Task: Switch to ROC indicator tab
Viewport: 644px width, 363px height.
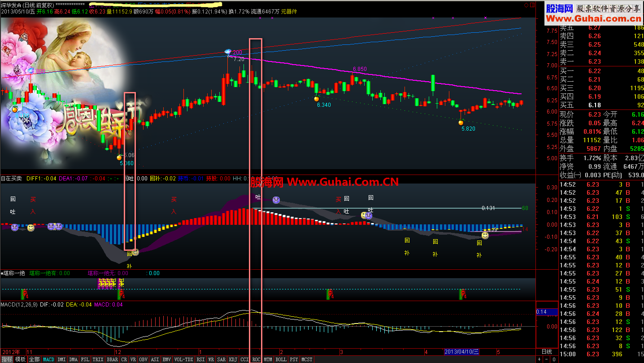Action: coord(256,359)
